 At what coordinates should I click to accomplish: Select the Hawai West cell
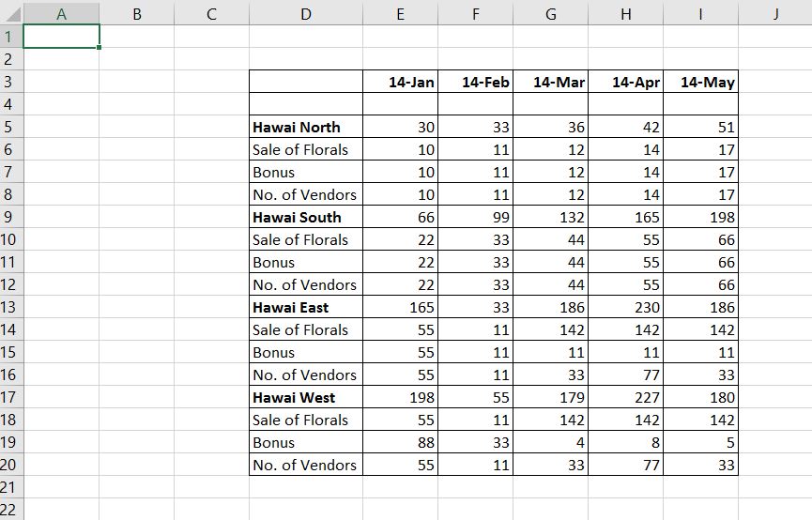pos(306,397)
